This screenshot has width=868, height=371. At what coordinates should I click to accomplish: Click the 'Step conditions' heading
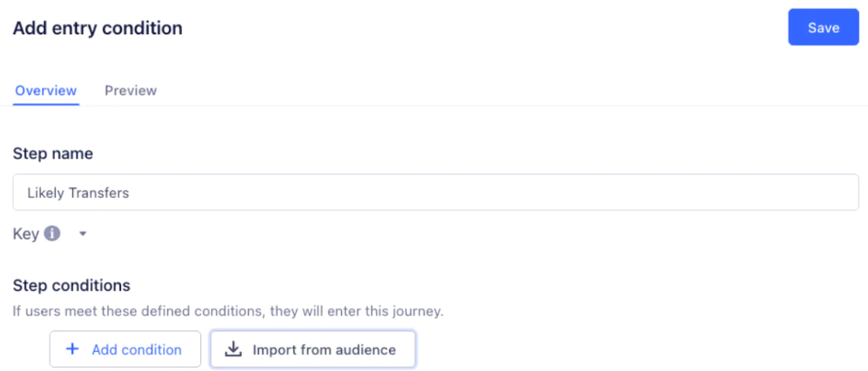click(x=72, y=286)
